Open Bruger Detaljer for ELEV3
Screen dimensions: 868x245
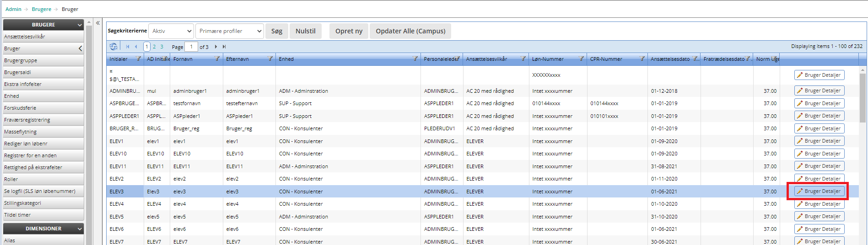pyautogui.click(x=819, y=191)
